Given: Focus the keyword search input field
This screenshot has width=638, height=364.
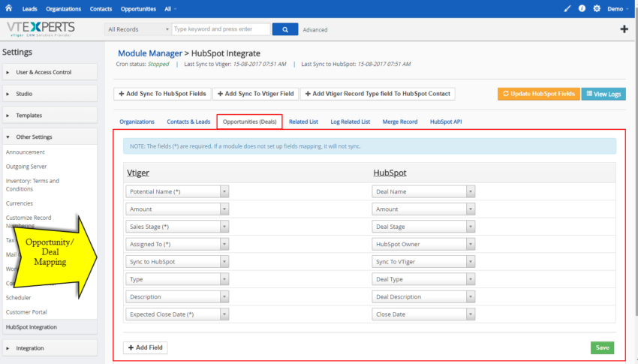Looking at the screenshot, I should tap(221, 29).
